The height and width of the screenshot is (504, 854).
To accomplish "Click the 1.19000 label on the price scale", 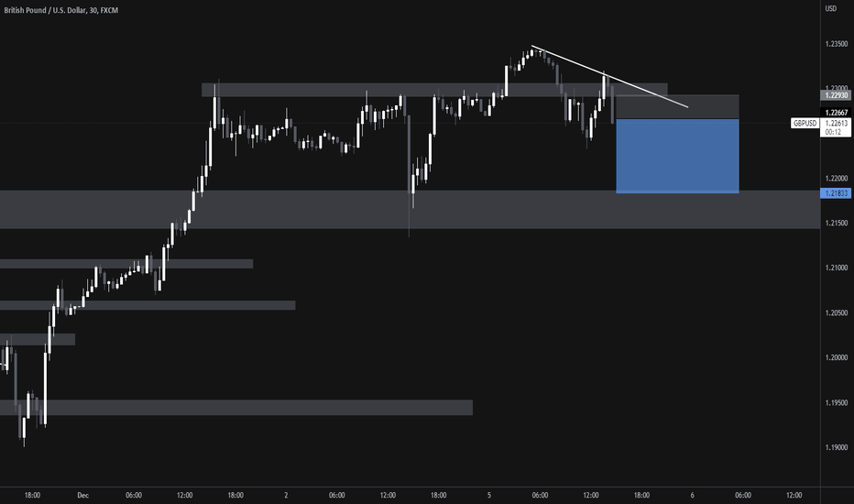I will pyautogui.click(x=837, y=447).
